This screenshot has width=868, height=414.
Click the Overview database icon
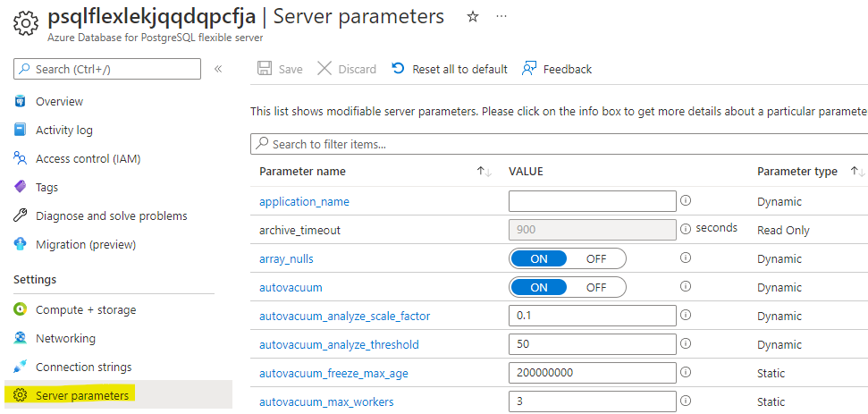(x=21, y=101)
